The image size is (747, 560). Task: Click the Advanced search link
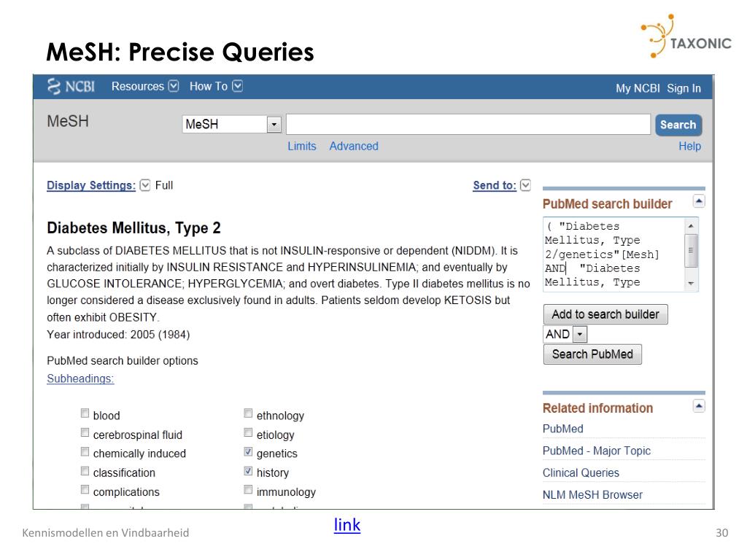pyautogui.click(x=354, y=146)
